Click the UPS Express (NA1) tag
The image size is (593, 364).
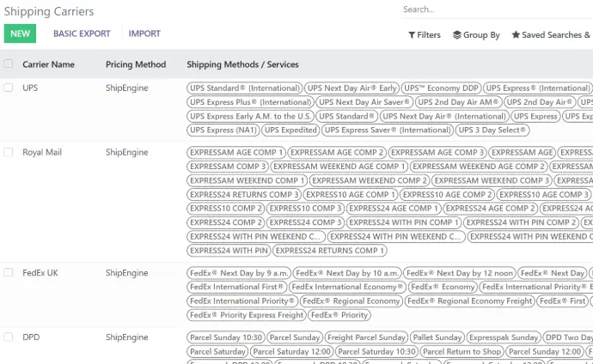(x=223, y=130)
